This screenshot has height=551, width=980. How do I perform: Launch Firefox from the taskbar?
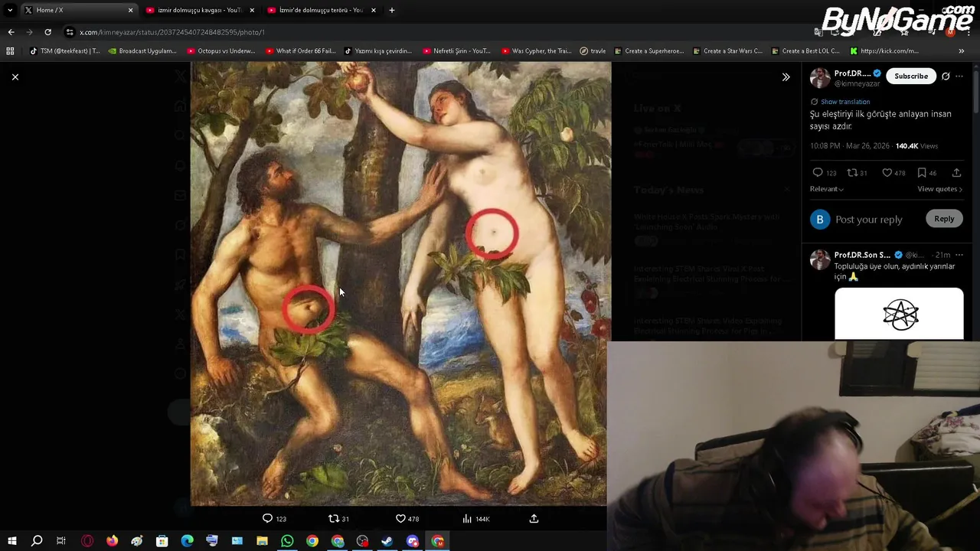pyautogui.click(x=112, y=541)
